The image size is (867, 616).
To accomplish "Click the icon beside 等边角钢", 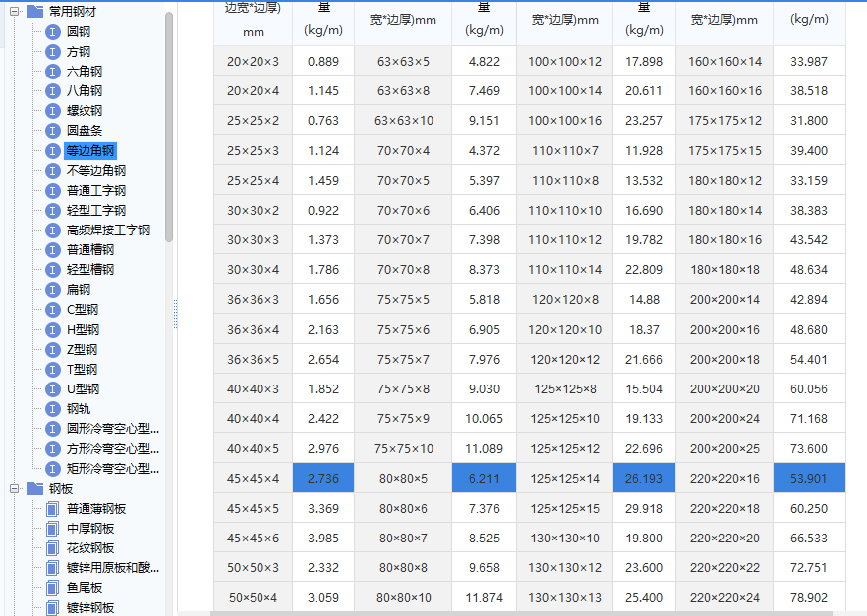I will tap(52, 151).
